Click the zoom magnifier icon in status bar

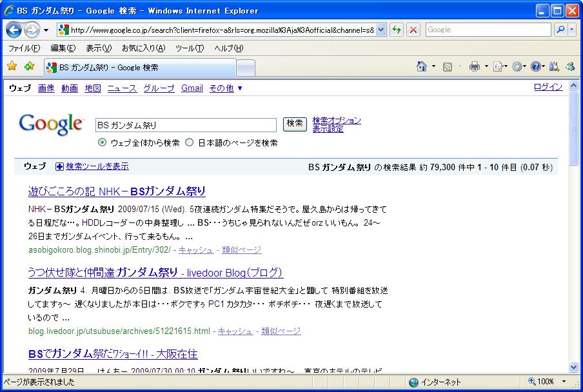(x=531, y=381)
